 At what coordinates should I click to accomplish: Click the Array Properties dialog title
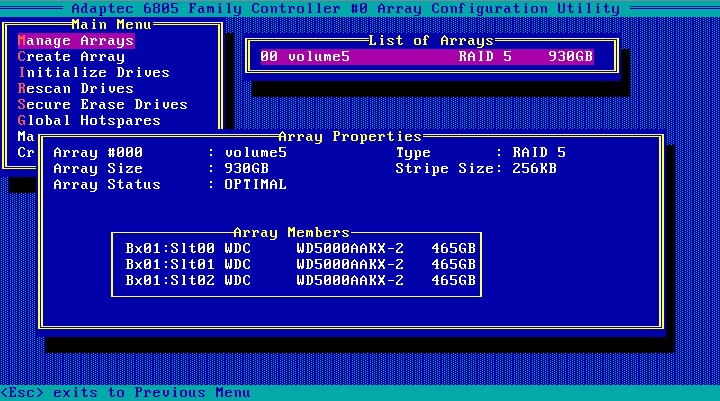pos(350,136)
